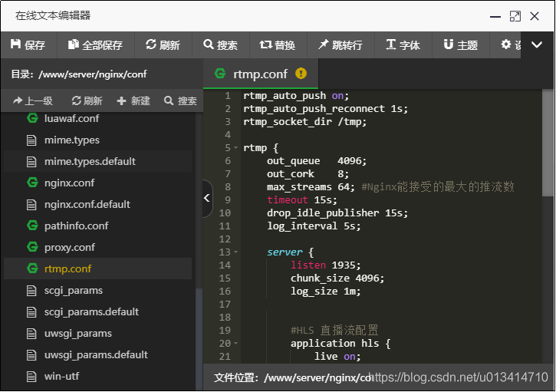
Task: Click the editor vertical scrollbar thumb
Action: coord(548,143)
